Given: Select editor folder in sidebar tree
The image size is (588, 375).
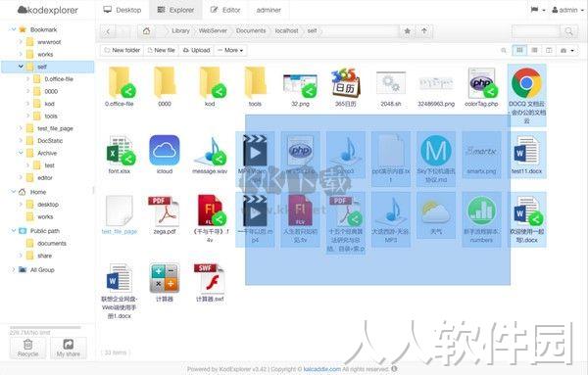Looking at the screenshot, I should tap(45, 178).
